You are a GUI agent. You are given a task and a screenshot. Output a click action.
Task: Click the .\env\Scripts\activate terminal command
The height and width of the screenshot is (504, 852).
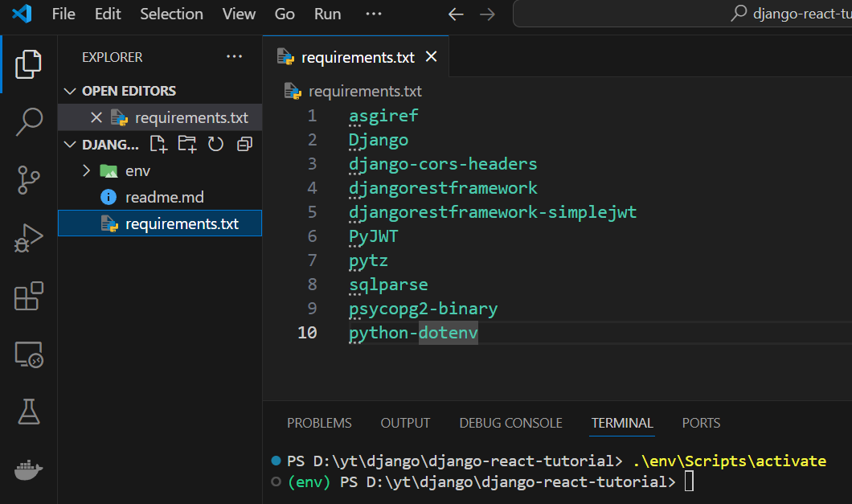[x=729, y=461]
